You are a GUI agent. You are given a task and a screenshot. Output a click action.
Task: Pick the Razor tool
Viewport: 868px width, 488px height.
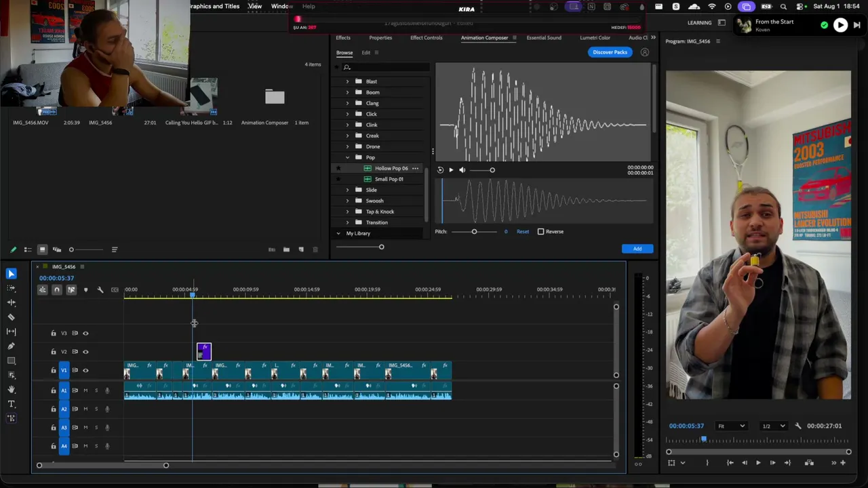(x=12, y=317)
